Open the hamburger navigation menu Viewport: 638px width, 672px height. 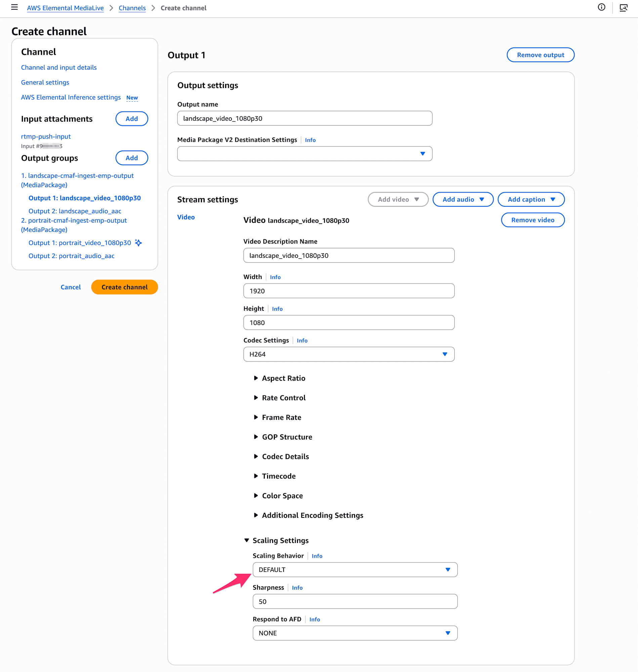tap(14, 7)
